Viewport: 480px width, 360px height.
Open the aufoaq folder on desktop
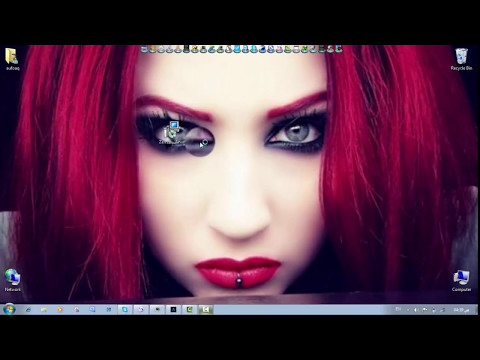[x=12, y=59]
